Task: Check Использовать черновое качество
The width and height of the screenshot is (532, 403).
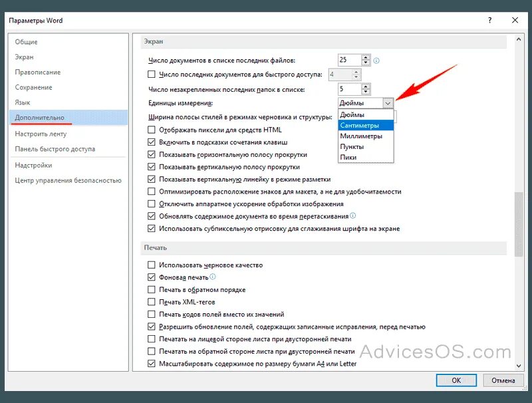Action: 152,265
